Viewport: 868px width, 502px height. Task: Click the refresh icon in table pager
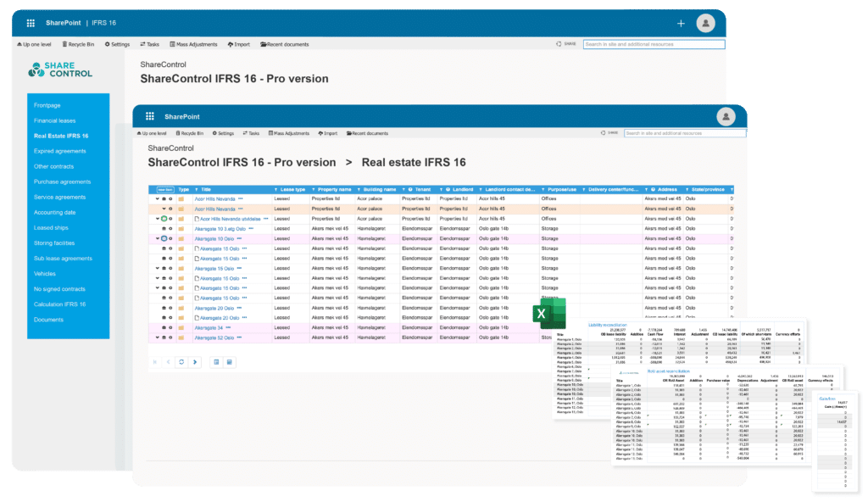point(181,362)
